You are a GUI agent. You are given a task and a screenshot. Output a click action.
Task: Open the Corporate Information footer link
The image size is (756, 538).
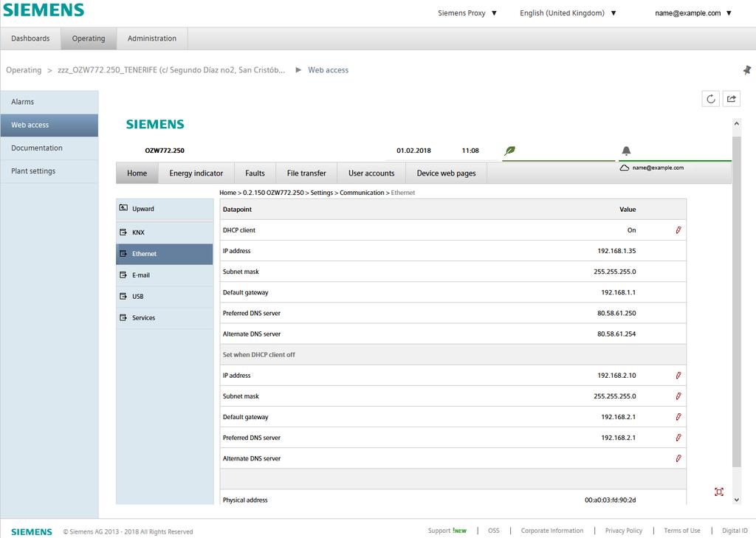tap(552, 531)
